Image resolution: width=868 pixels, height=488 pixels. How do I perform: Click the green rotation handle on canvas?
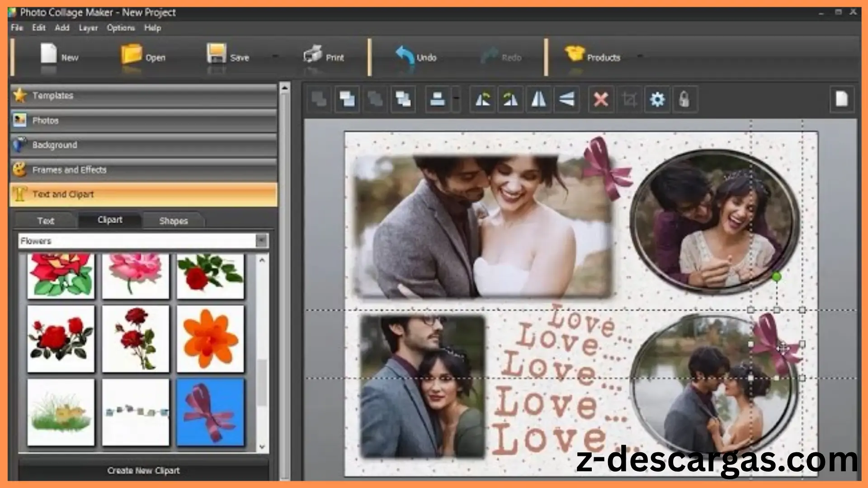tap(776, 277)
